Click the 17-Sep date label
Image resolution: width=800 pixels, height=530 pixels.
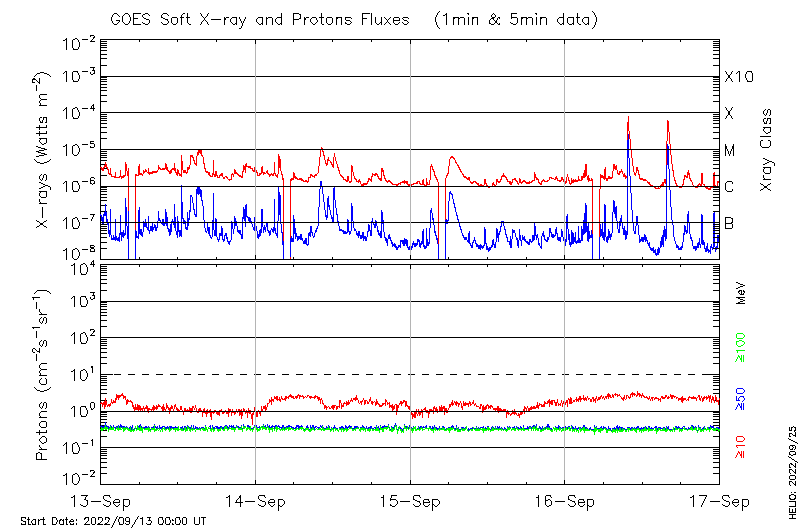point(718,500)
